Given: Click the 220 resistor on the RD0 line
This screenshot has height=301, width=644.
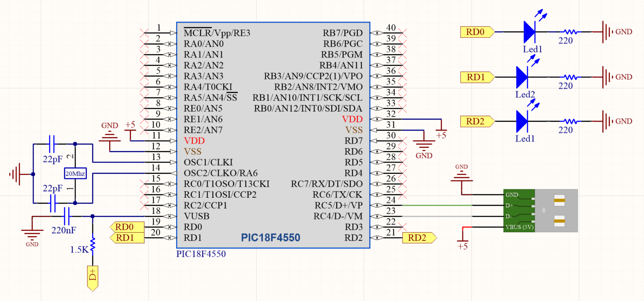Looking at the screenshot, I should (x=570, y=31).
